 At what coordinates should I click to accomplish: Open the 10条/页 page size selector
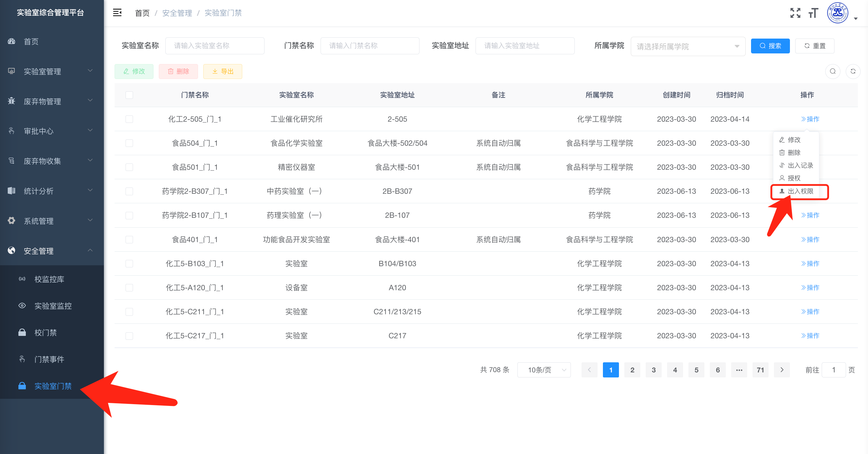click(544, 370)
